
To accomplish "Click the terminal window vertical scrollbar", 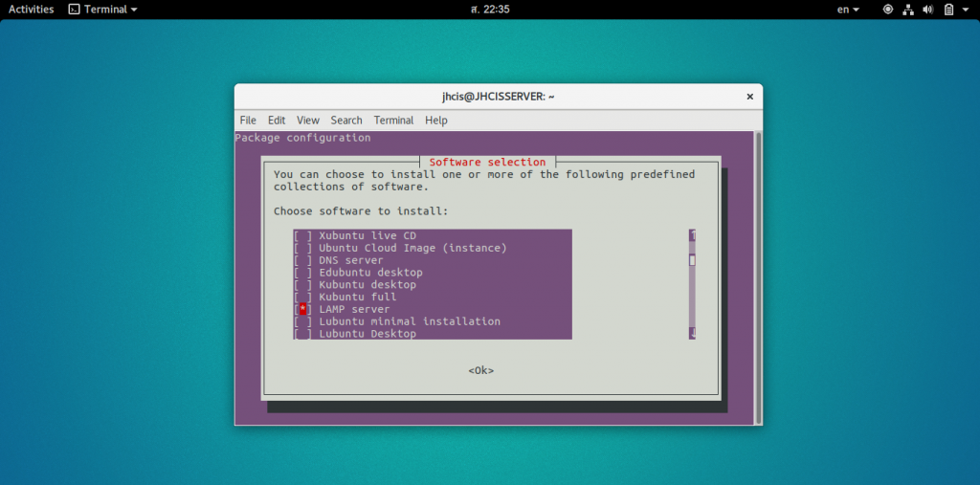I will coord(758,276).
